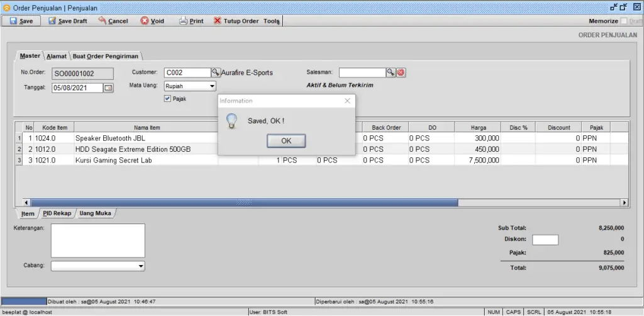Void the current sales order
Viewport: 644px width, 316px height.
point(152,21)
